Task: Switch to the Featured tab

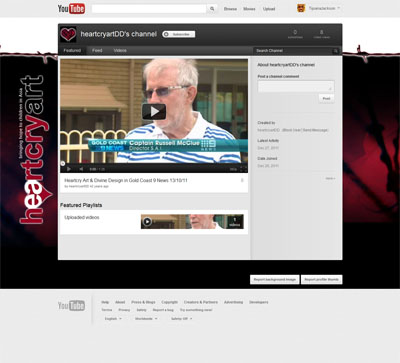Action: [x=72, y=50]
